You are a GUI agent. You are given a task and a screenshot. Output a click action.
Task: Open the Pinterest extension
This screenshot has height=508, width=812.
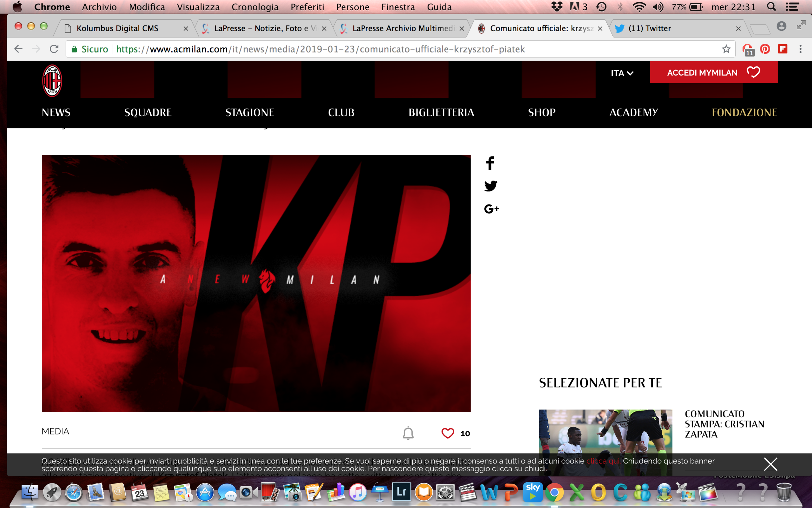pyautogui.click(x=765, y=49)
